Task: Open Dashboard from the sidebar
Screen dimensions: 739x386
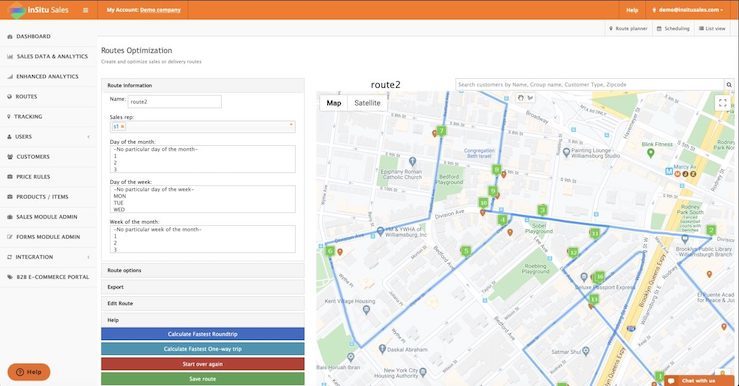Action: (x=33, y=36)
